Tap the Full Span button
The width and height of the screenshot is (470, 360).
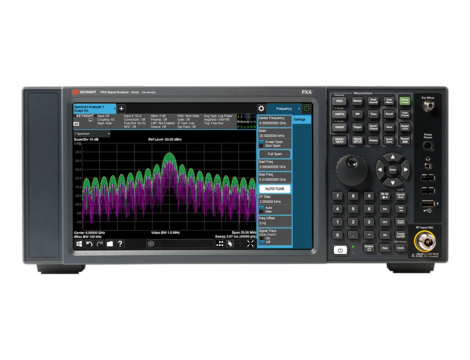tap(275, 154)
